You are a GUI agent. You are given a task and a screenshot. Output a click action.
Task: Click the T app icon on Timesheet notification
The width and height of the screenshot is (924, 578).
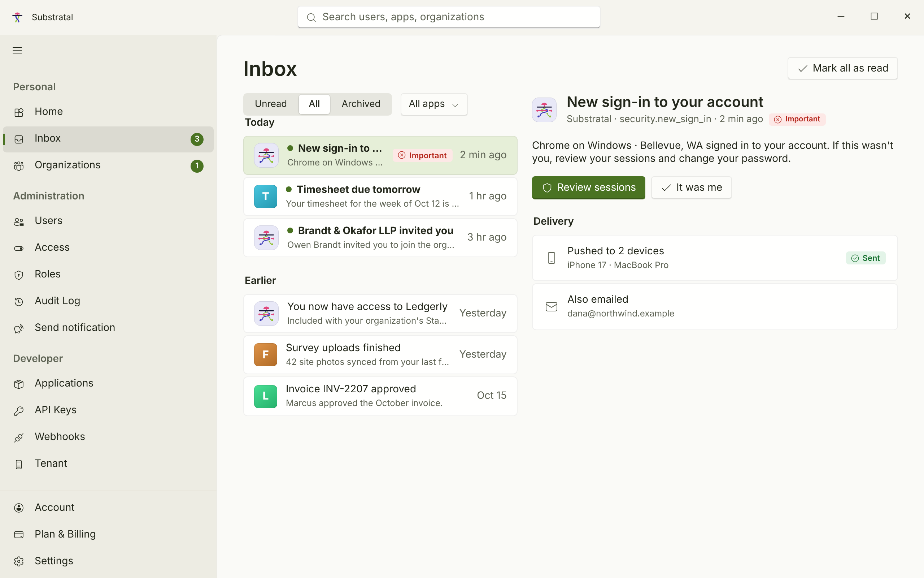[265, 197]
